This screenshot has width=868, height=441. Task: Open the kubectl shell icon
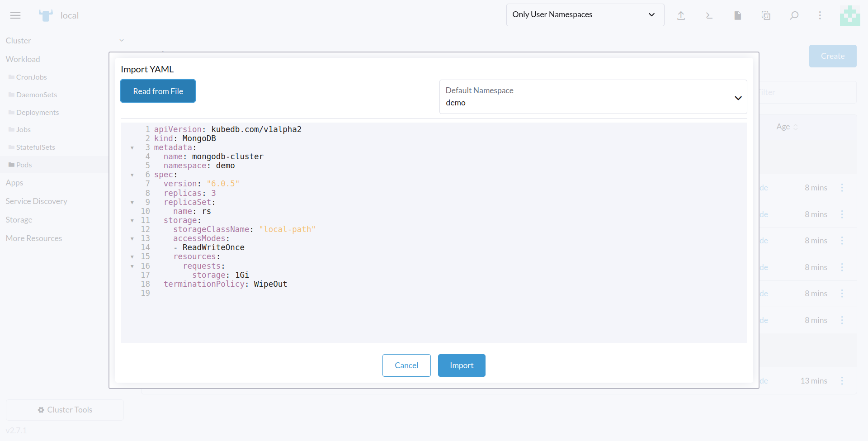click(709, 15)
